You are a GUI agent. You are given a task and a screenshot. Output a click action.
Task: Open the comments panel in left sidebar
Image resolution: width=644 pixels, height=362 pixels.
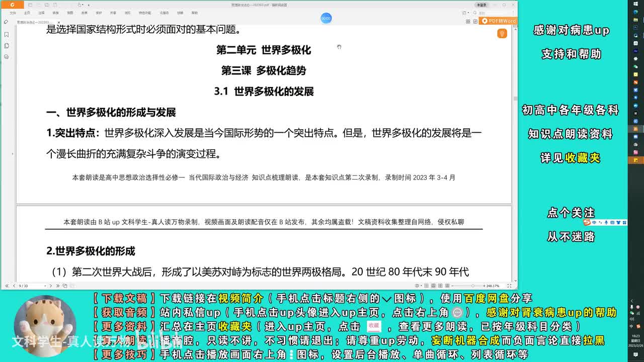(7, 57)
